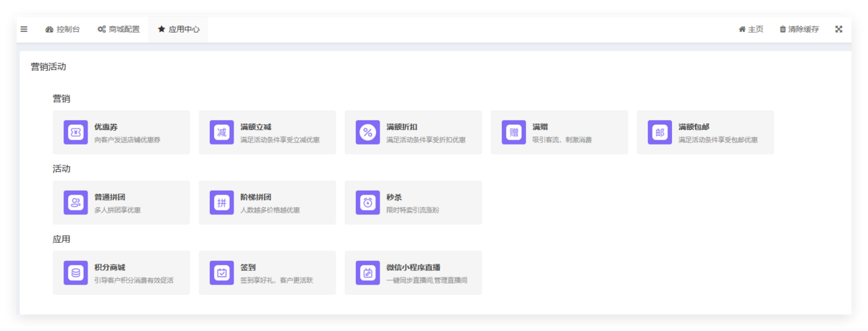868x331 pixels.
Task: Click description 满足活动条件享受立减优惠
Action: pyautogui.click(x=280, y=139)
